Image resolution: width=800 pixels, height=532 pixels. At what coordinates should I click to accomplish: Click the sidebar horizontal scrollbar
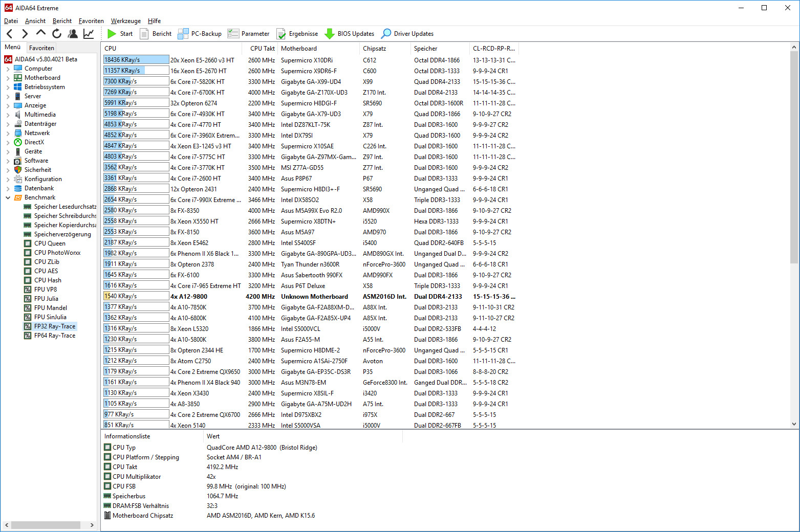click(x=46, y=525)
